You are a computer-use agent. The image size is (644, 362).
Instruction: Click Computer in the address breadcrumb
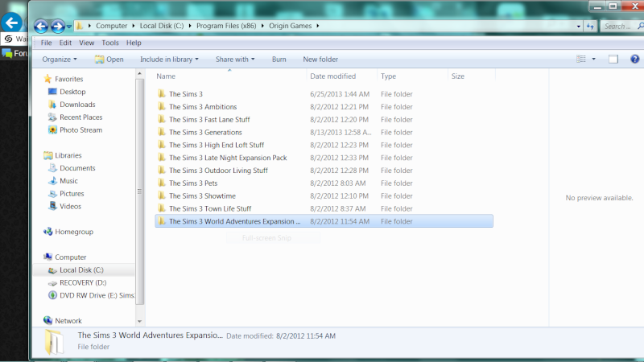click(x=111, y=26)
